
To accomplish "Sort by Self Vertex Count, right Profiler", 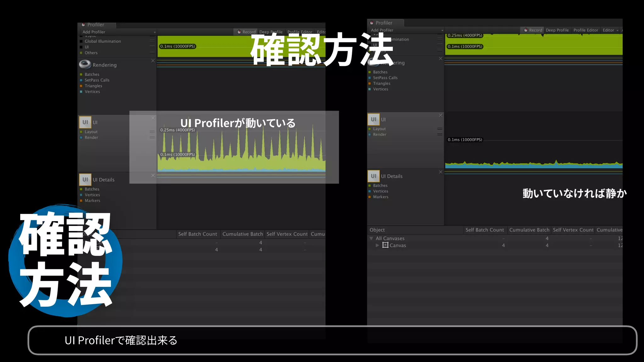I will pyautogui.click(x=573, y=230).
